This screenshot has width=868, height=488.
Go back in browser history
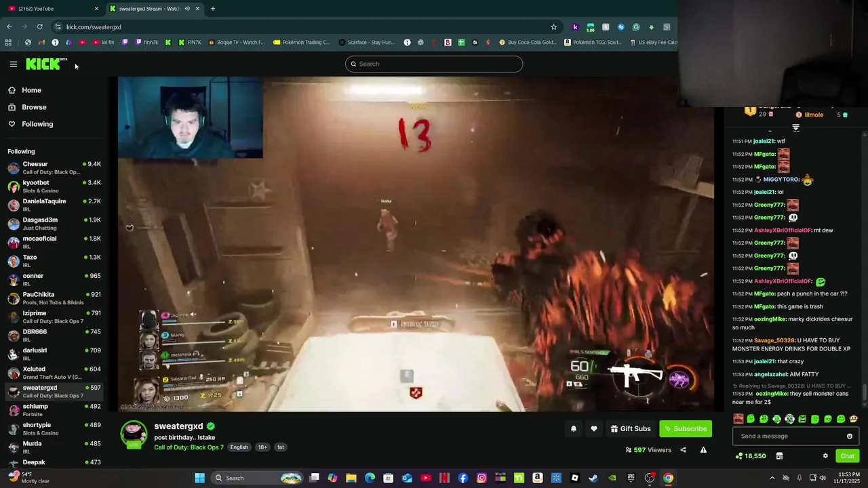9,26
